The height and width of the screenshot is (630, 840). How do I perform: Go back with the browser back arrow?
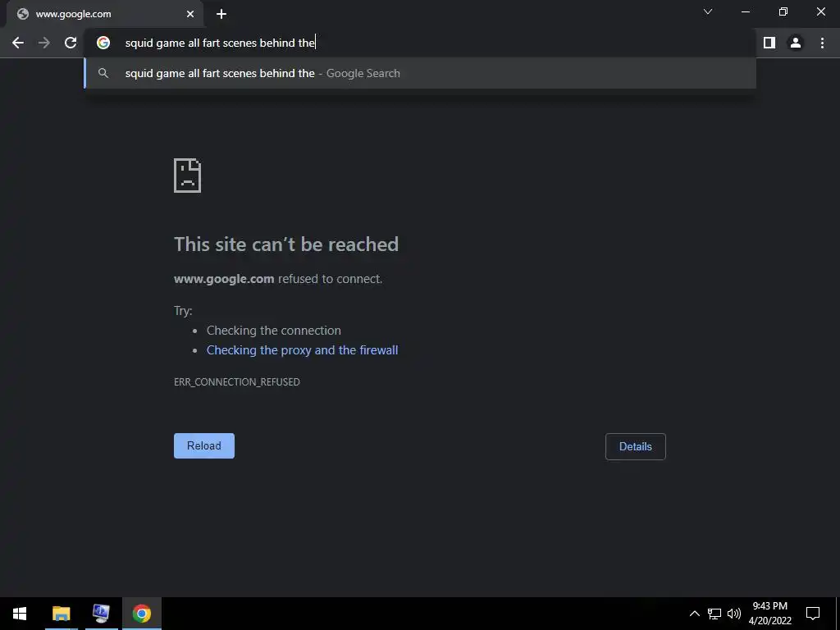click(x=18, y=43)
